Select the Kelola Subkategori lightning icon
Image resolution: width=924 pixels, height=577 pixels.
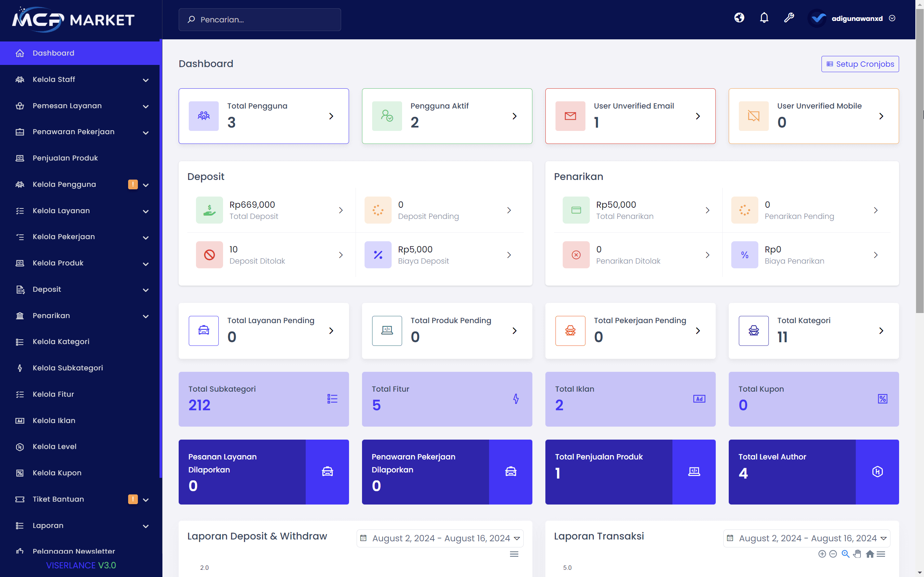pyautogui.click(x=20, y=367)
